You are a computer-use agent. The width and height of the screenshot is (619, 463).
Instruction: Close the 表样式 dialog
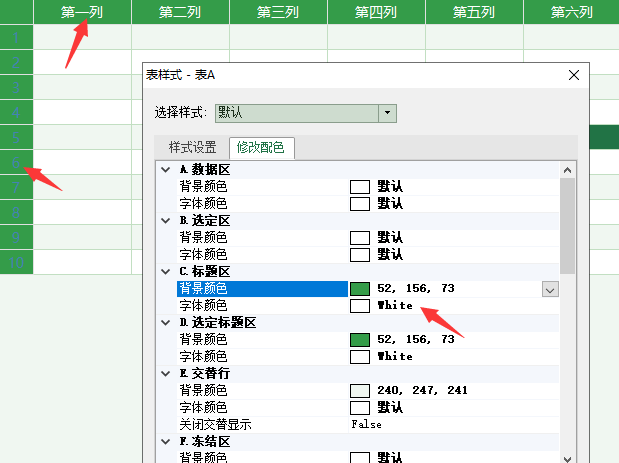(574, 75)
